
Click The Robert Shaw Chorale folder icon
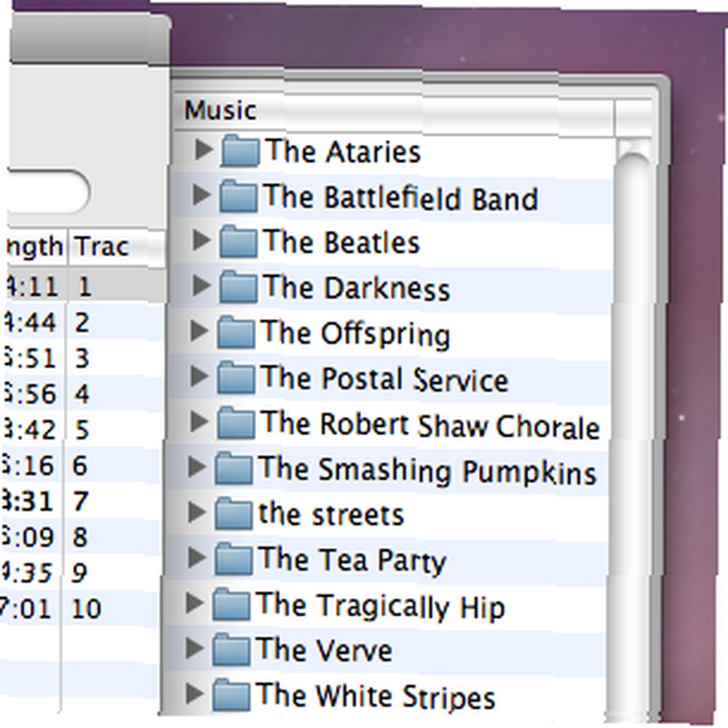point(235,422)
